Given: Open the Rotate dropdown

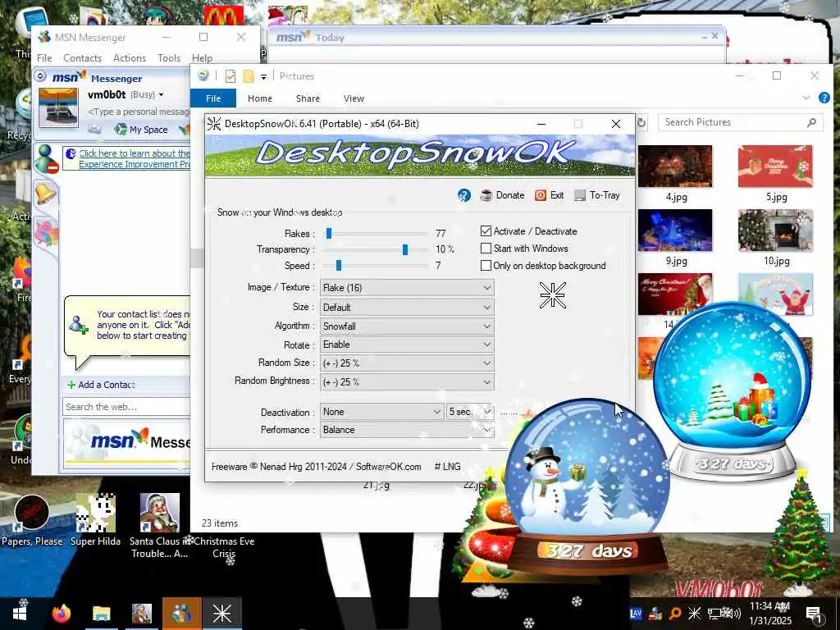Looking at the screenshot, I should point(407,345).
